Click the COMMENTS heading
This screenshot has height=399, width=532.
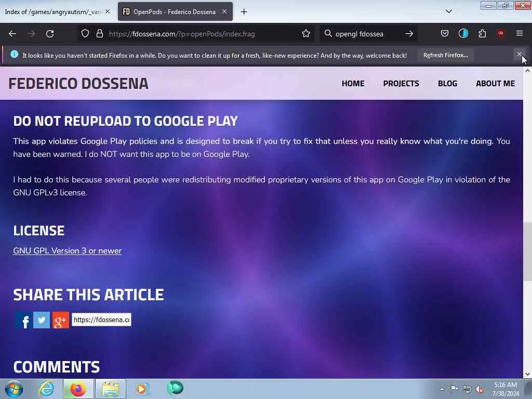[x=56, y=367]
